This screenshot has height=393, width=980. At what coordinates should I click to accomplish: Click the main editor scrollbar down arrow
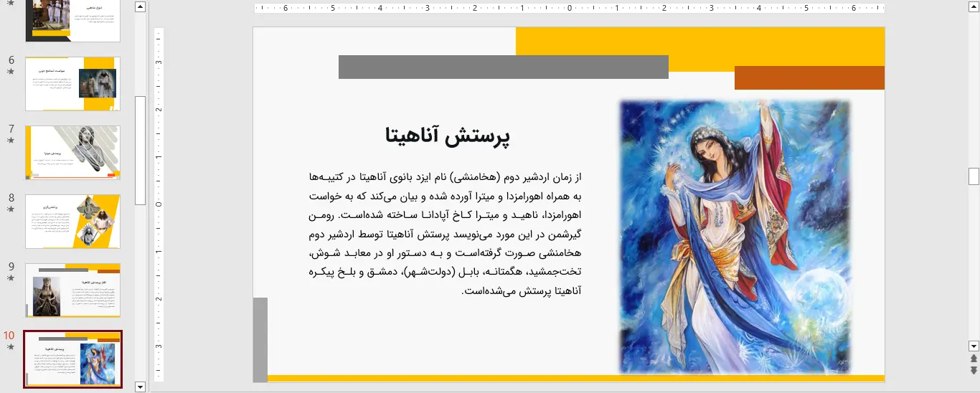pyautogui.click(x=974, y=346)
